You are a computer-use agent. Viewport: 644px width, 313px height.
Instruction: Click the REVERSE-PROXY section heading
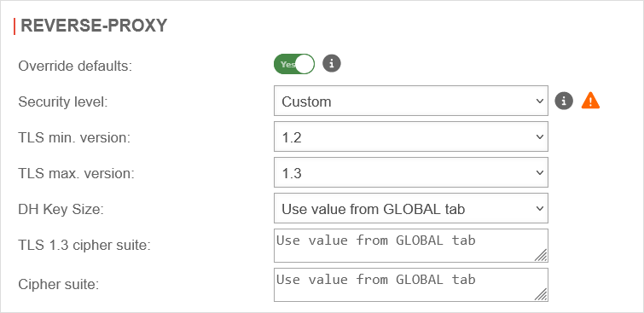(x=94, y=26)
